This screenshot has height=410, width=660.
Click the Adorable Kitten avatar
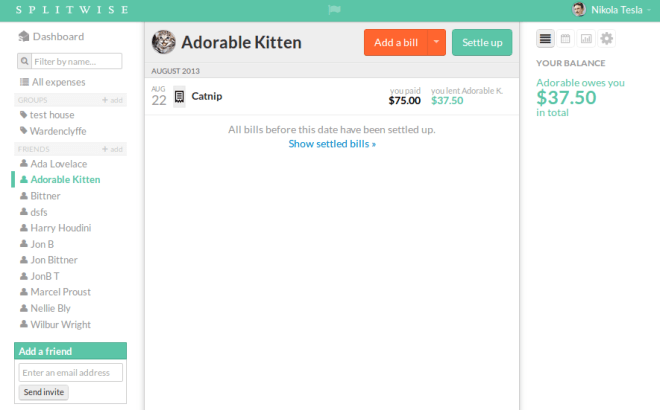[x=163, y=43]
